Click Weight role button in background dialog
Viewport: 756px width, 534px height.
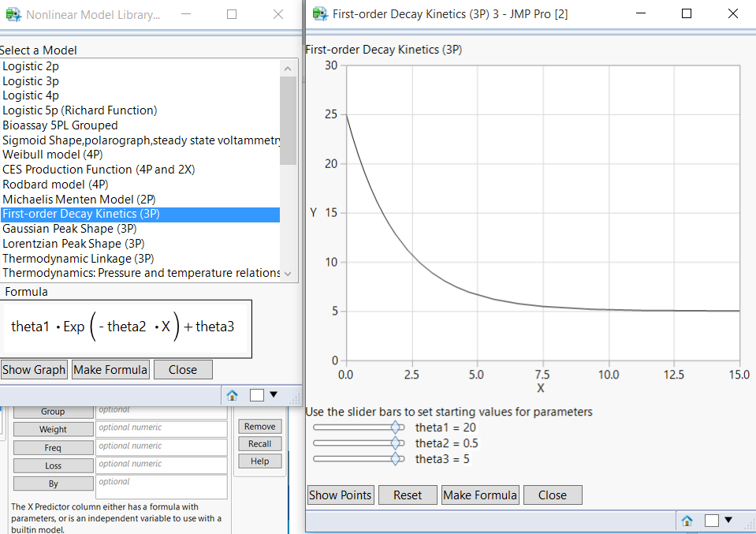(53, 429)
